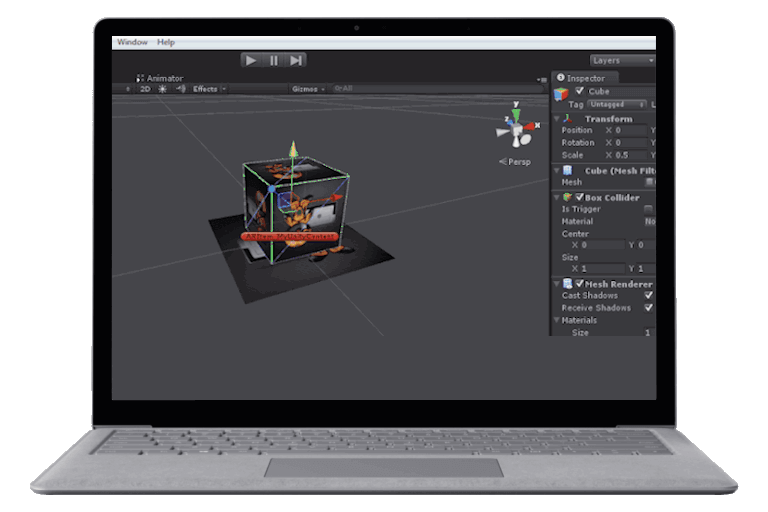The image size is (768, 512).
Task: Toggle scene audio with the speaker icon
Action: coord(181,89)
